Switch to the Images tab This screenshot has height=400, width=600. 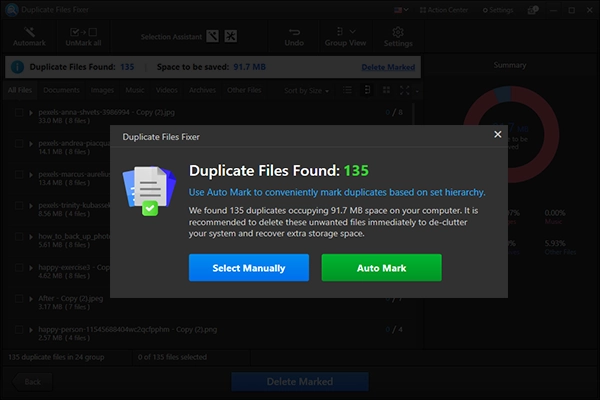102,90
